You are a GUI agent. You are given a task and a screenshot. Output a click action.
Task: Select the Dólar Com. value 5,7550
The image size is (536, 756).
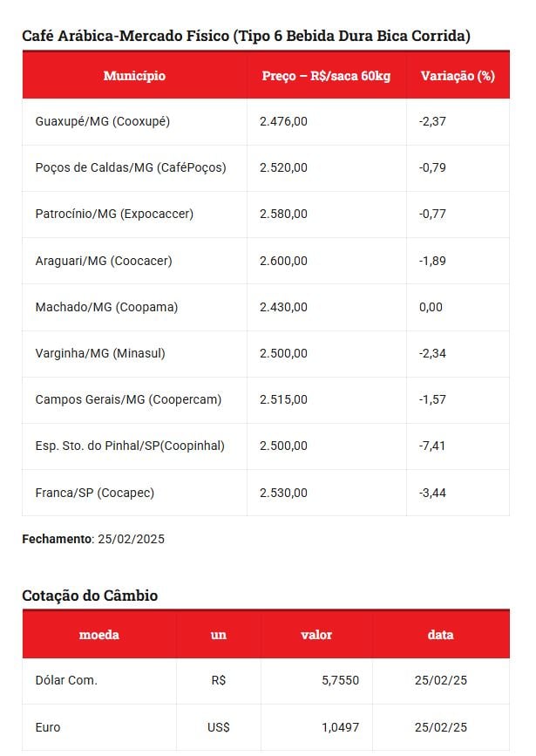click(x=340, y=680)
